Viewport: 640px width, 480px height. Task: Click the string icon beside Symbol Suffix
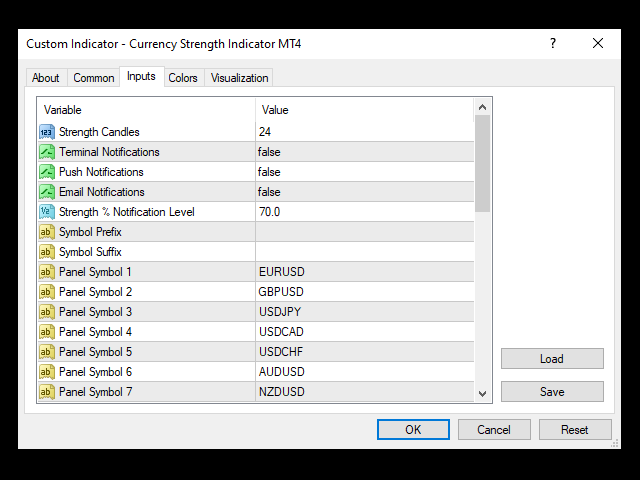[47, 252]
